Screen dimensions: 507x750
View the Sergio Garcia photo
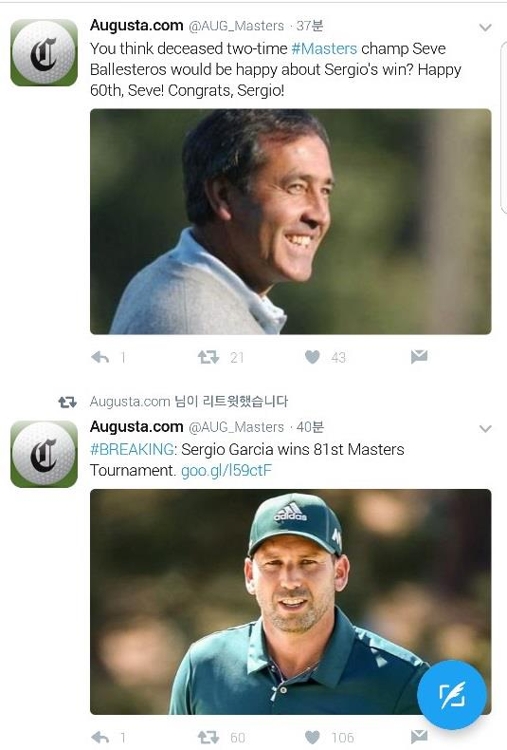click(290, 602)
